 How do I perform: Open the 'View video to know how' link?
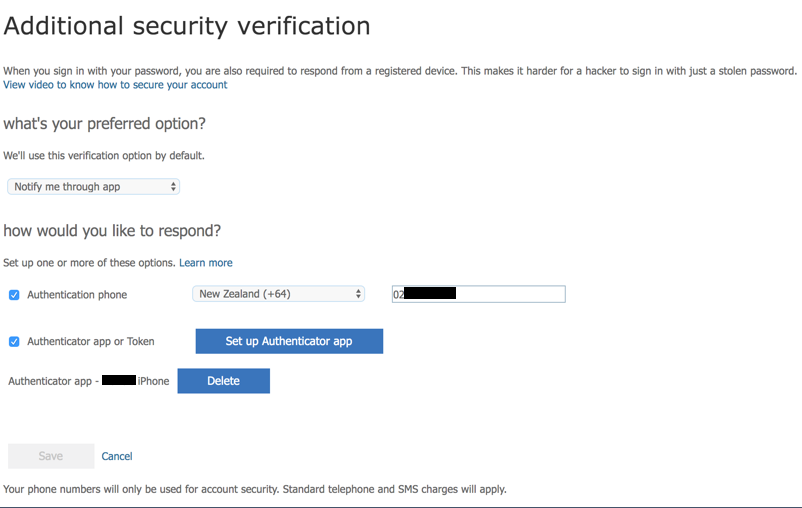115,85
